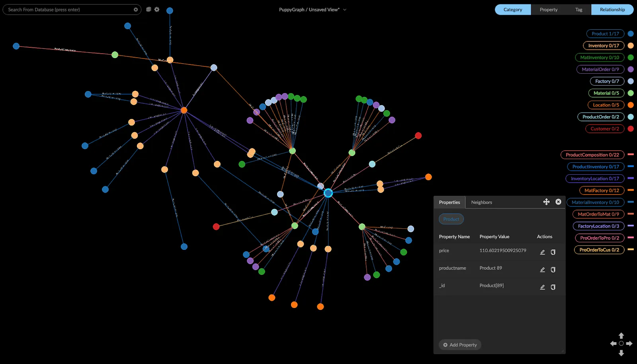Pan the graph up with the arrow
This screenshot has width=637, height=364.
point(621,336)
